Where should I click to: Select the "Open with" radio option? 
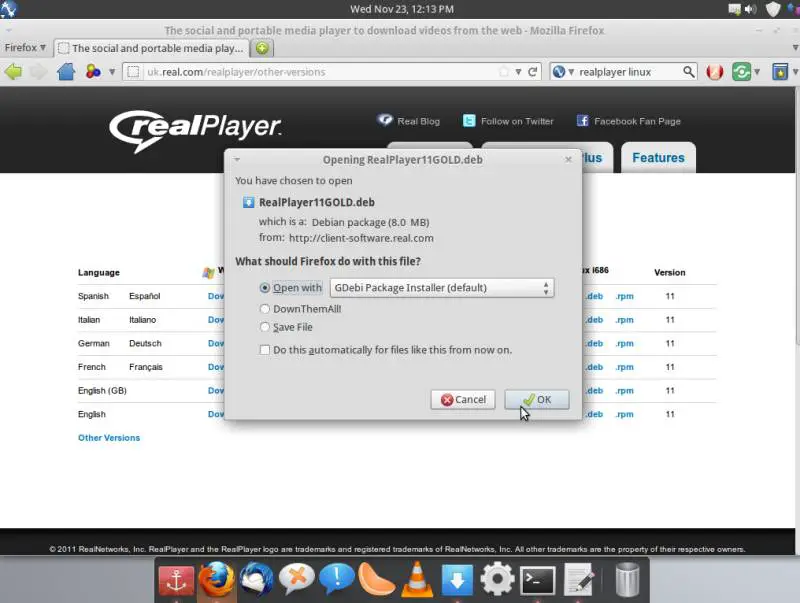pos(264,288)
